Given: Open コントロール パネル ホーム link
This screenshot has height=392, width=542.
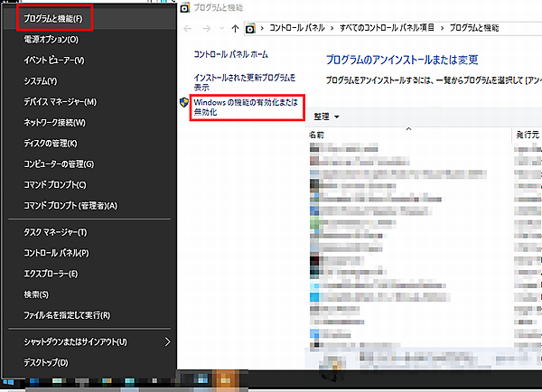Looking at the screenshot, I should point(230,54).
